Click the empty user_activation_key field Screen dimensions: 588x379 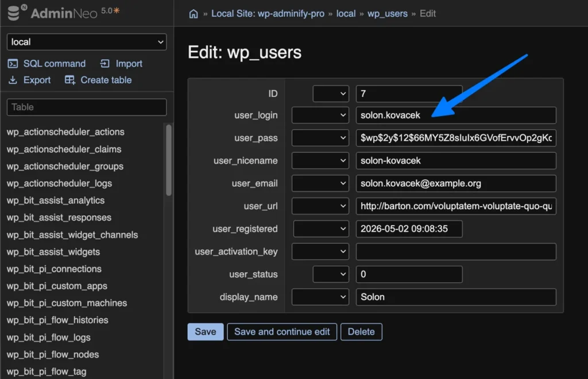point(456,252)
